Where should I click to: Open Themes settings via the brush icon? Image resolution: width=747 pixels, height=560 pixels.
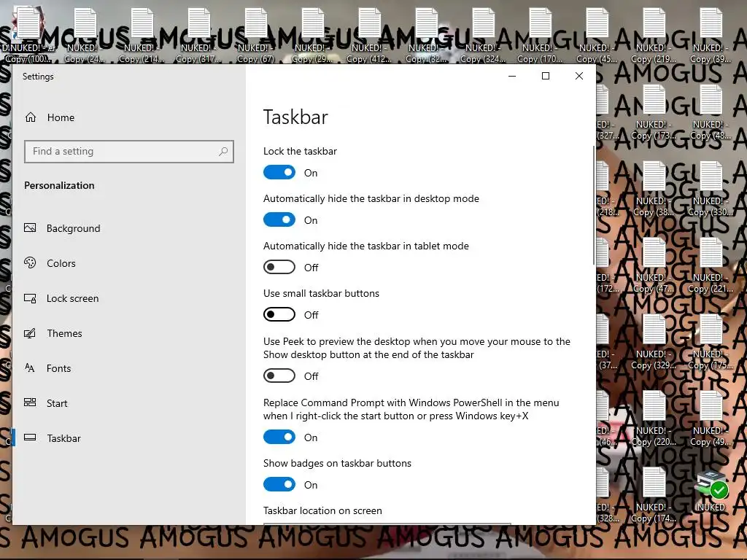click(30, 332)
